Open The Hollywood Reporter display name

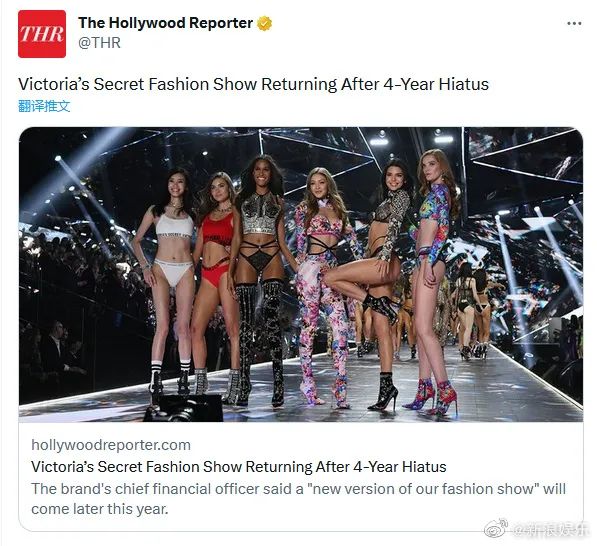[166, 23]
